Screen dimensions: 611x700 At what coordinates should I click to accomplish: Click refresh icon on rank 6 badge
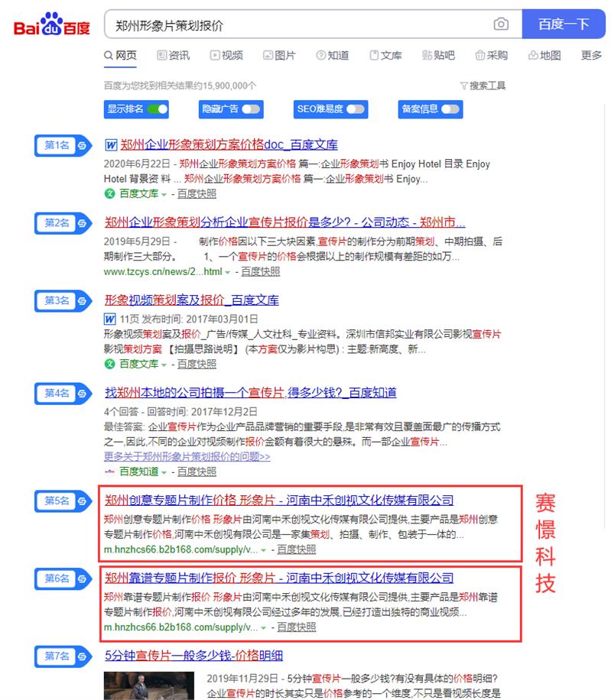82,579
